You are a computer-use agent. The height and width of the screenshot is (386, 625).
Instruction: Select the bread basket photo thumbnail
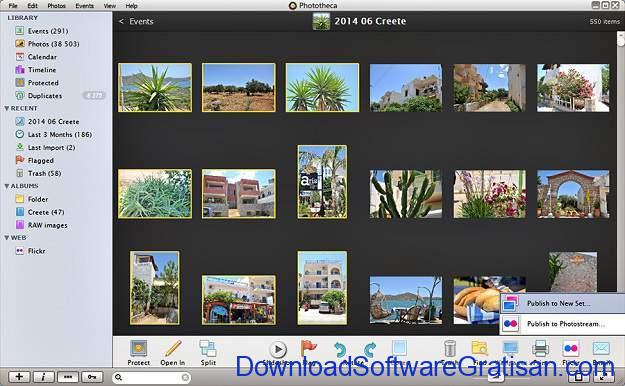click(476, 300)
